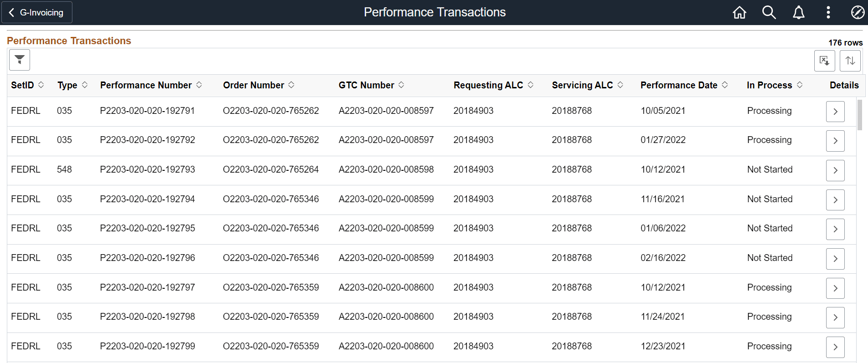Click type value 548
Screen dimensions: 868x363
coord(64,169)
